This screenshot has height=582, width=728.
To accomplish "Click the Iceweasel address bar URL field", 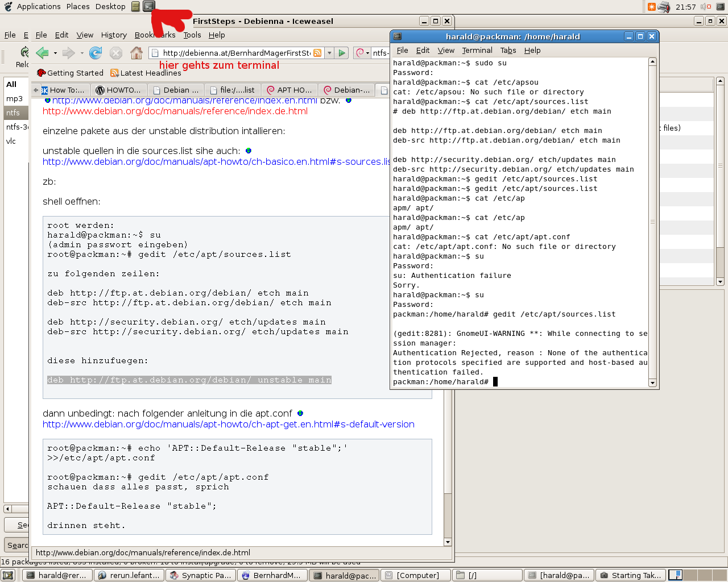I will pyautogui.click(x=236, y=53).
